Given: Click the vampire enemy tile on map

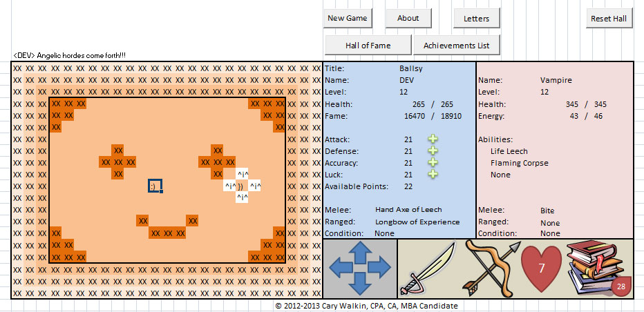Looking at the screenshot, I should (242, 186).
